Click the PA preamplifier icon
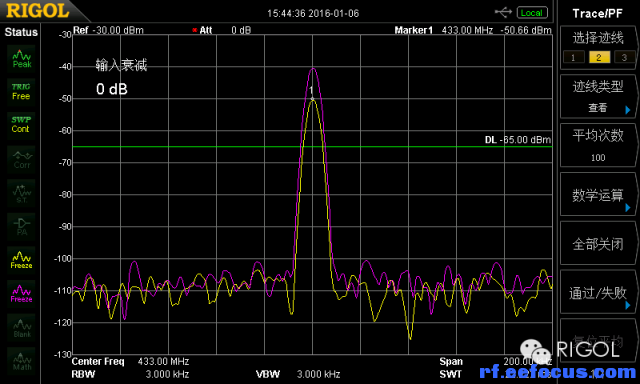The image size is (640, 384). pos(21,226)
